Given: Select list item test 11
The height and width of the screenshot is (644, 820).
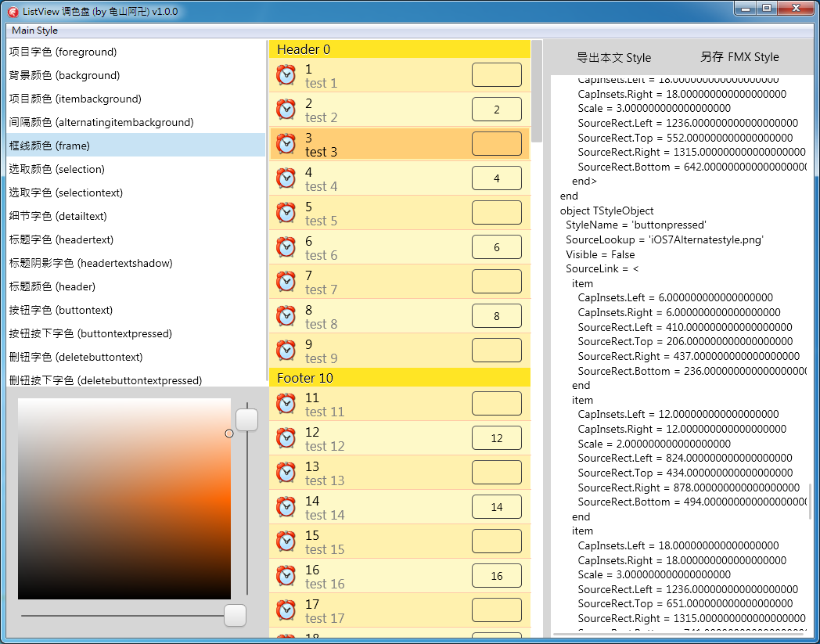Looking at the screenshot, I should point(400,404).
